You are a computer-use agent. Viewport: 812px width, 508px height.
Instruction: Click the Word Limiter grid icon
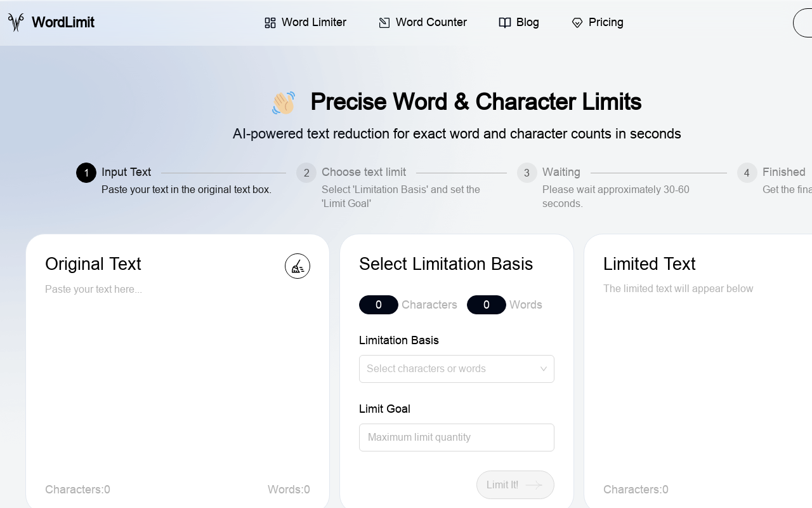click(270, 23)
